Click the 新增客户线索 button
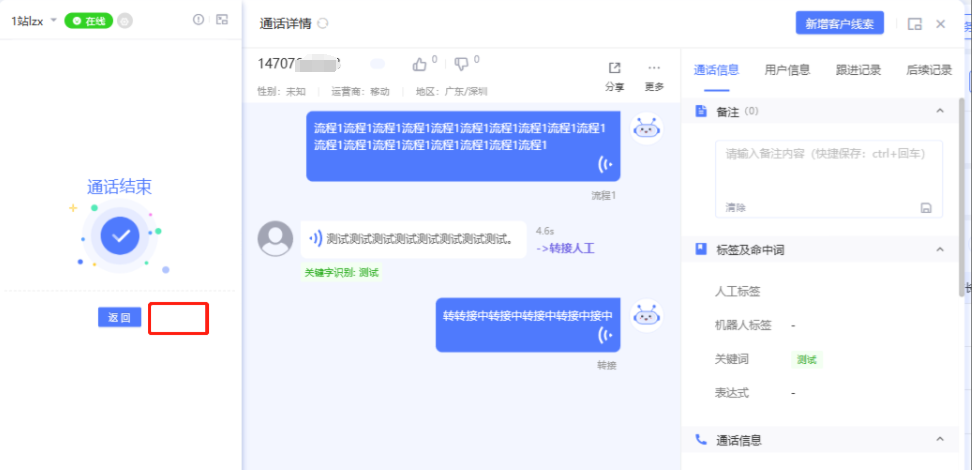The image size is (972, 470). click(839, 24)
